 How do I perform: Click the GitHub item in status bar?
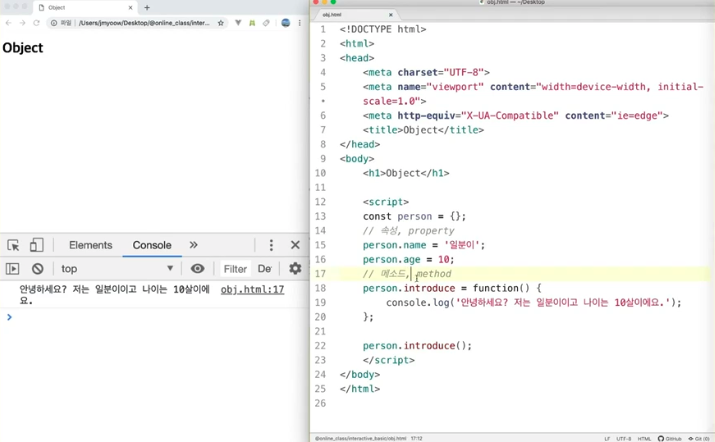[x=669, y=439]
